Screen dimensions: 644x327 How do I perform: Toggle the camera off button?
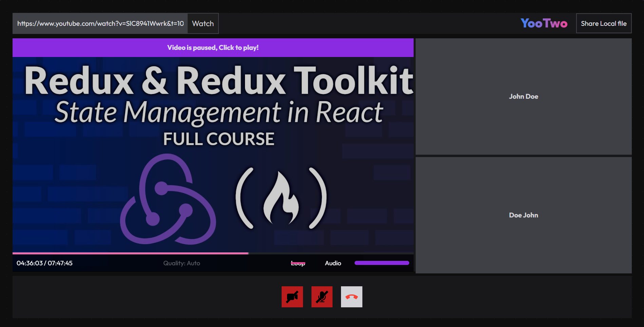(x=292, y=297)
